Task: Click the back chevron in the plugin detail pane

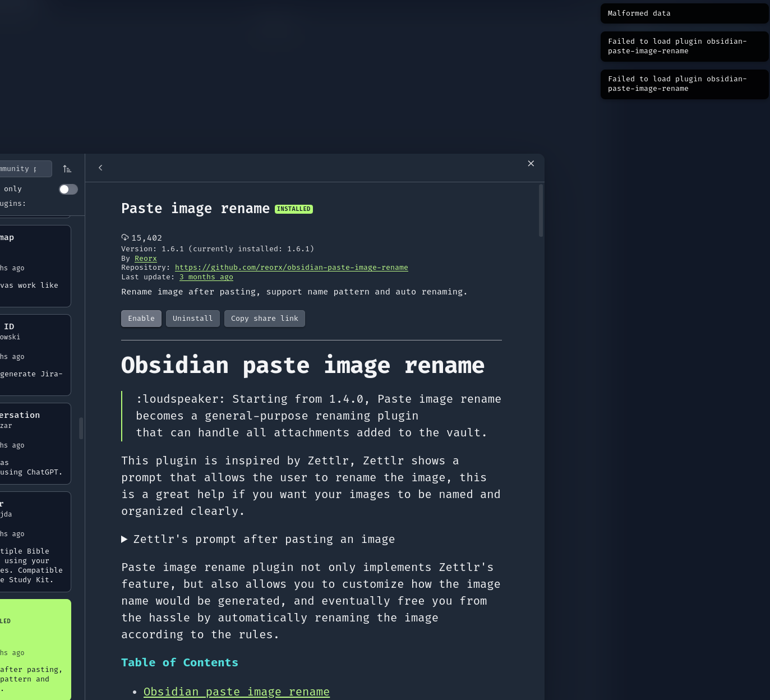Action: pos(100,167)
